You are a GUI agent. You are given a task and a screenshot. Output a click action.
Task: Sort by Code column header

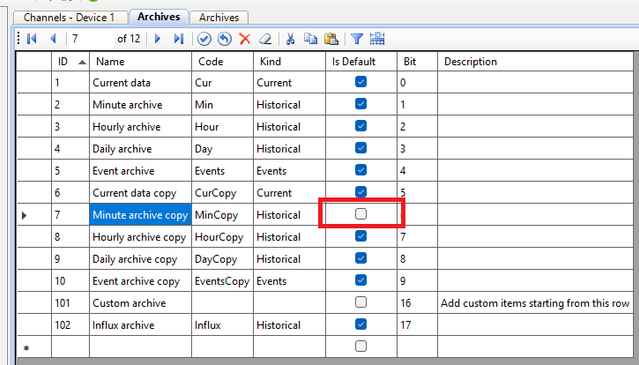tap(223, 62)
